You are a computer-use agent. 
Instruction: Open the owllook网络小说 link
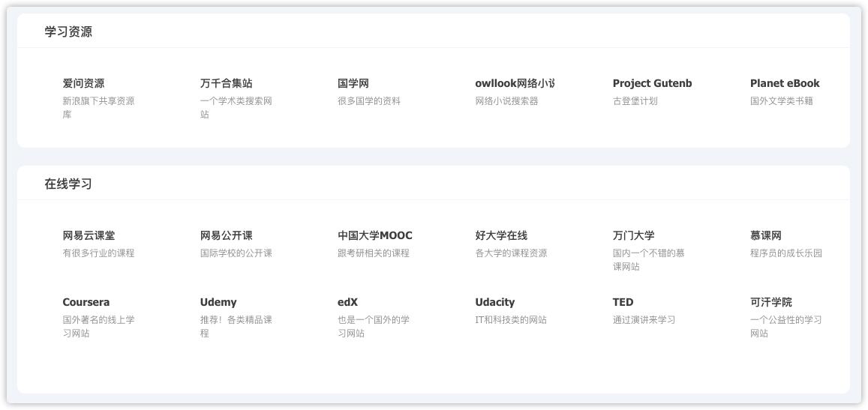point(515,83)
